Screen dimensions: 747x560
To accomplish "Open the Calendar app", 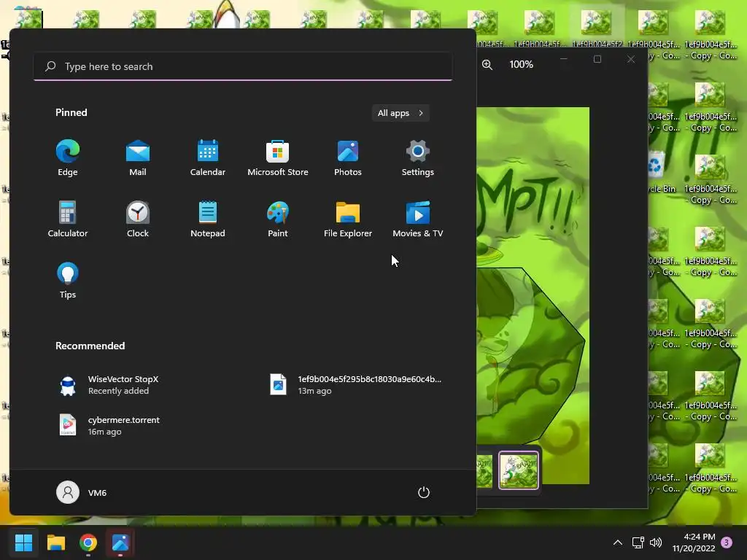I will [x=208, y=158].
